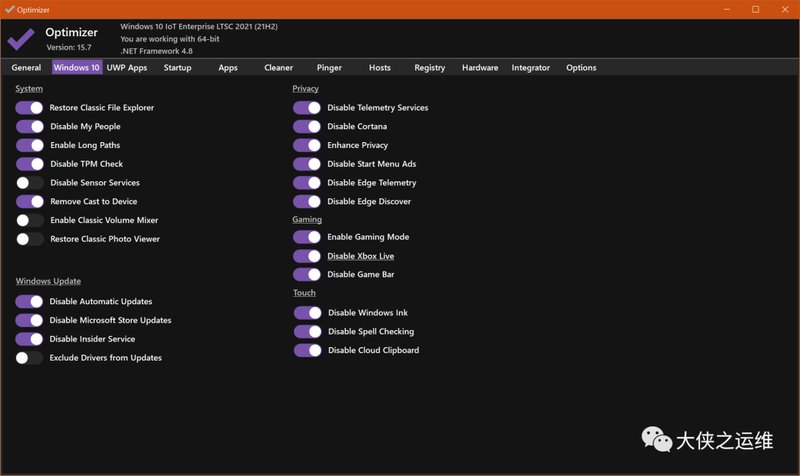Select the Options tab

tap(581, 68)
